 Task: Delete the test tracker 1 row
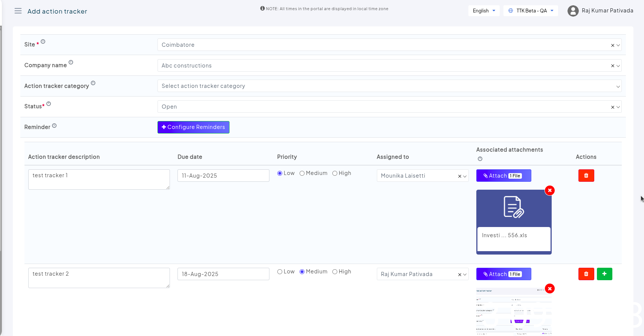[586, 176]
